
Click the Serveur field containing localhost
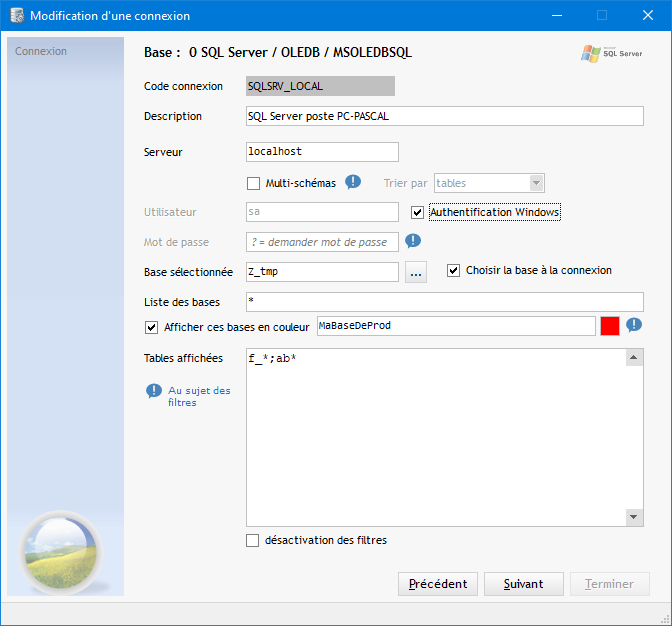(x=322, y=152)
